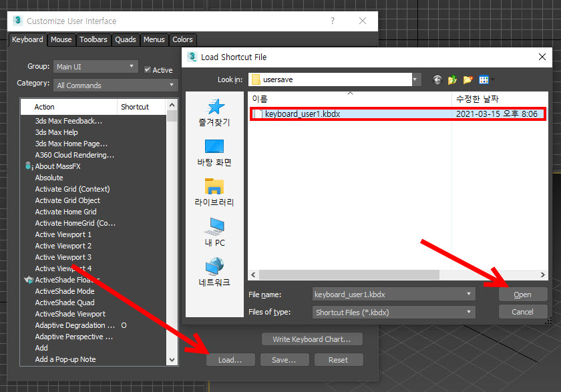The image size is (561, 392).
Task: Create a new folder in usersave
Action: (x=467, y=79)
